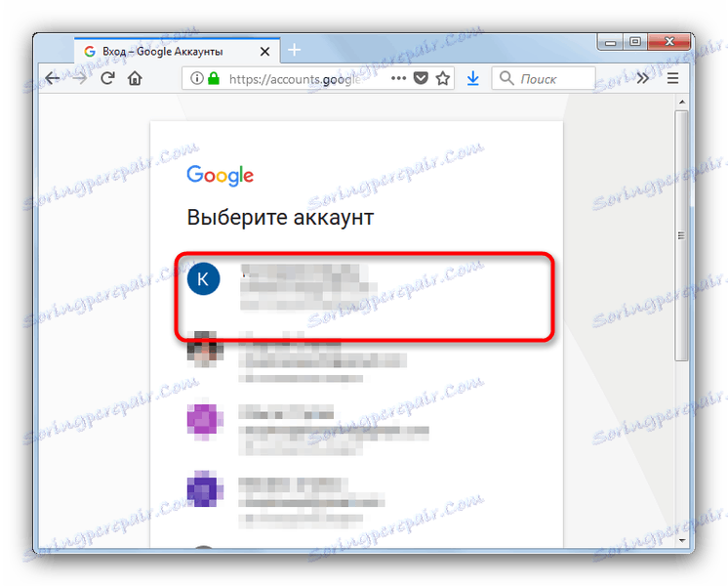Click the scrollbar down arrow
The image size is (728, 586).
(681, 540)
